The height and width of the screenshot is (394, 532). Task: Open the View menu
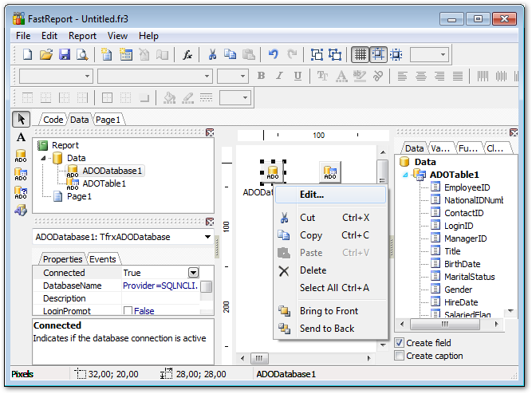pyautogui.click(x=117, y=36)
